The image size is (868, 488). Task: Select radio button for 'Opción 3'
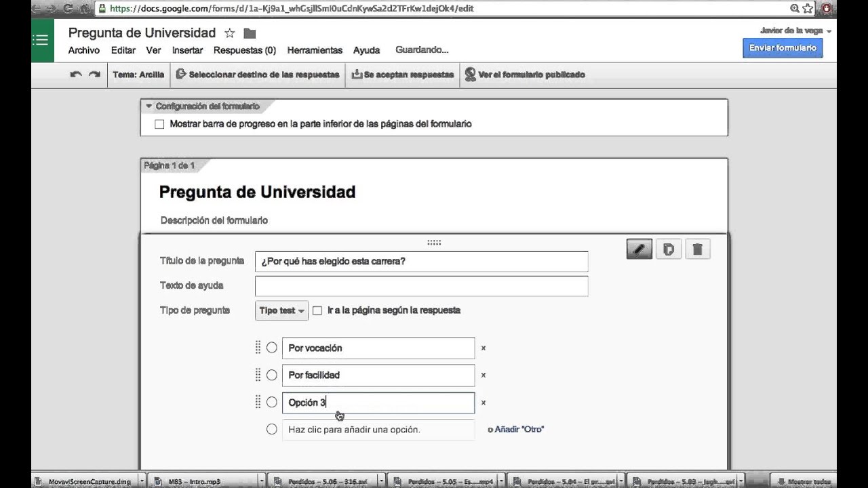click(x=272, y=403)
